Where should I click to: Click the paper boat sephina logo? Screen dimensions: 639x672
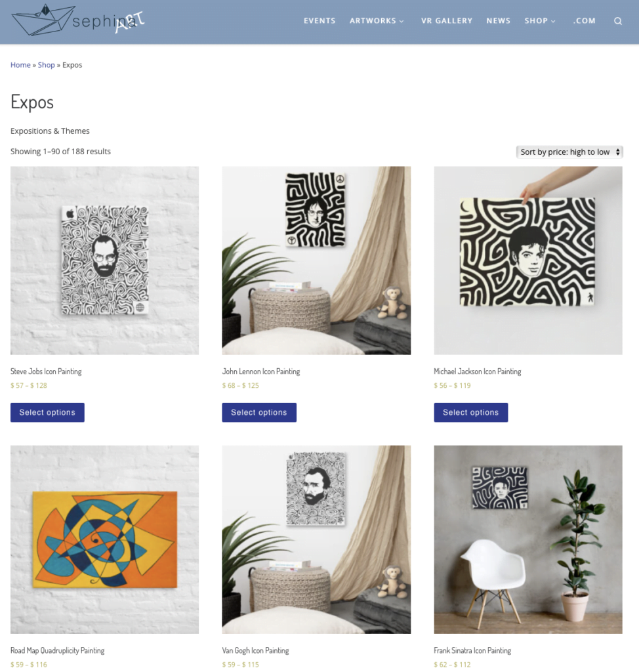point(78,20)
